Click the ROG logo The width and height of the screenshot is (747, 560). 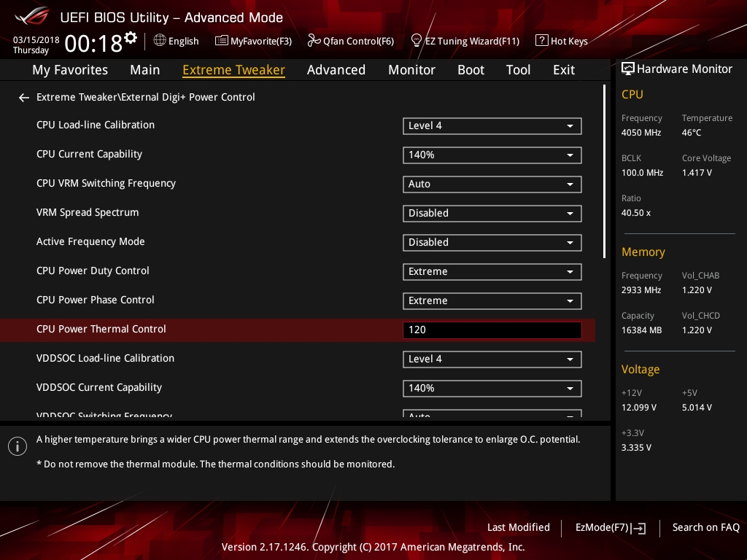coord(31,16)
